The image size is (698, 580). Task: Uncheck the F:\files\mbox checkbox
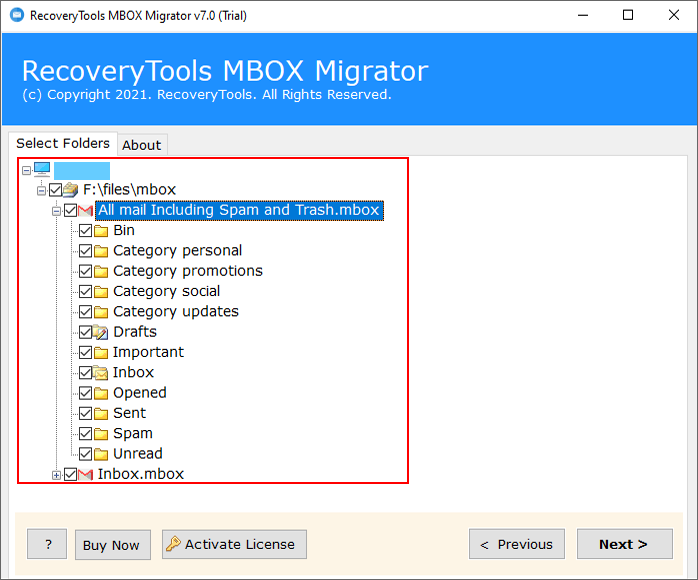coord(56,190)
